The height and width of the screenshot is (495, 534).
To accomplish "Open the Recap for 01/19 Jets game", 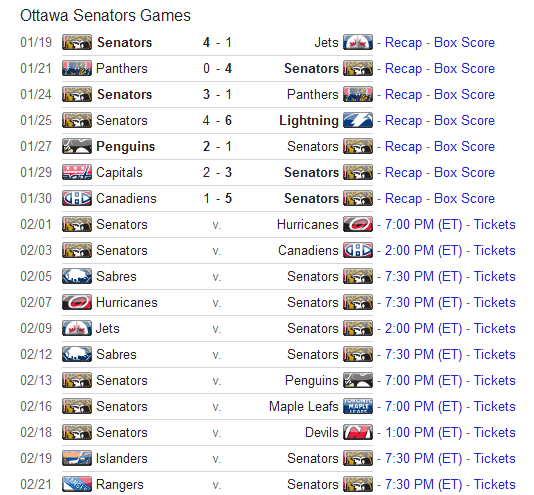I will coord(403,43).
